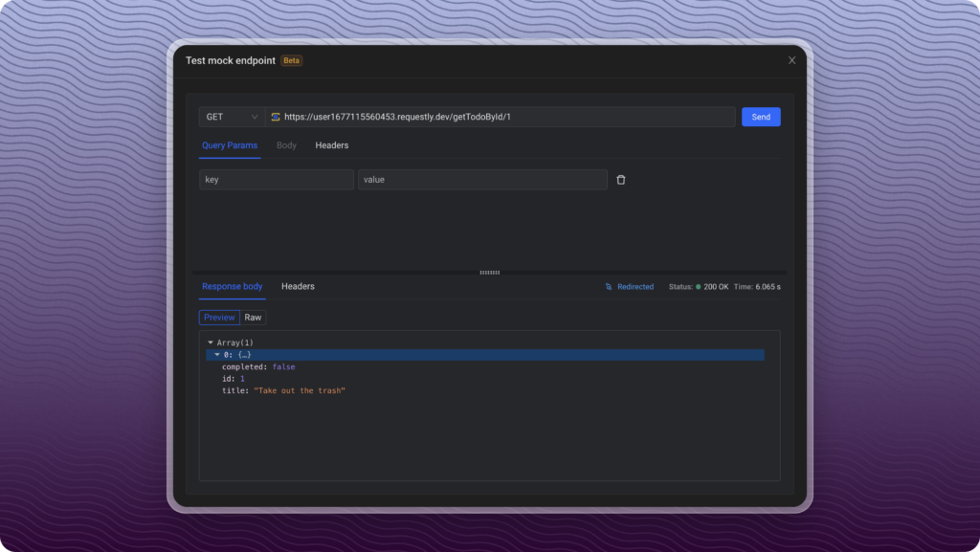Click the Redirected indicator icon
The image size is (980, 552).
tap(609, 287)
